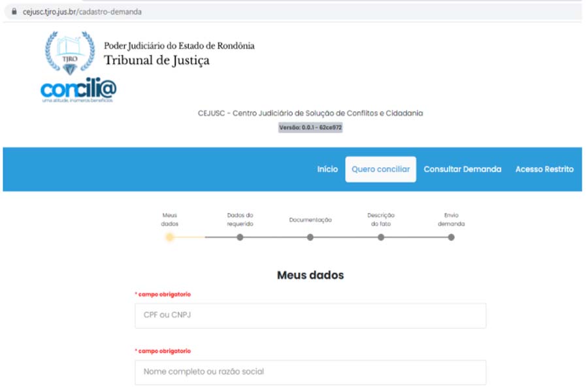This screenshot has height=392, width=588.
Task: Open the Início navigation item
Action: coord(327,169)
